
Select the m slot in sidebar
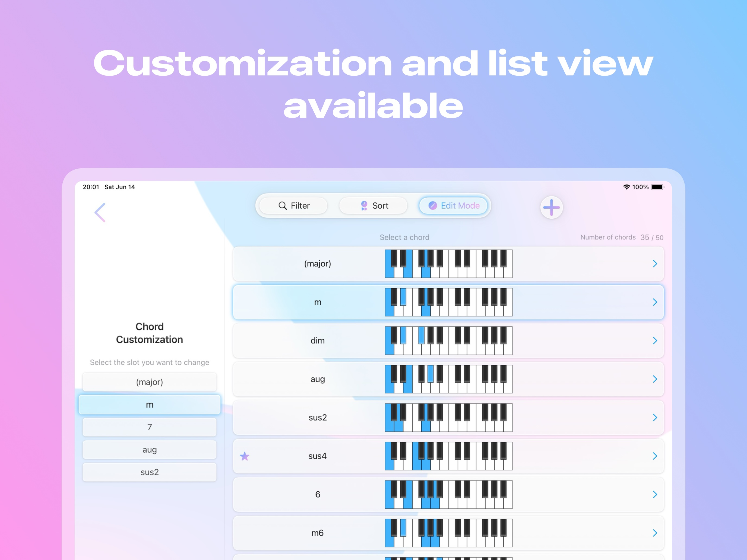coord(150,405)
